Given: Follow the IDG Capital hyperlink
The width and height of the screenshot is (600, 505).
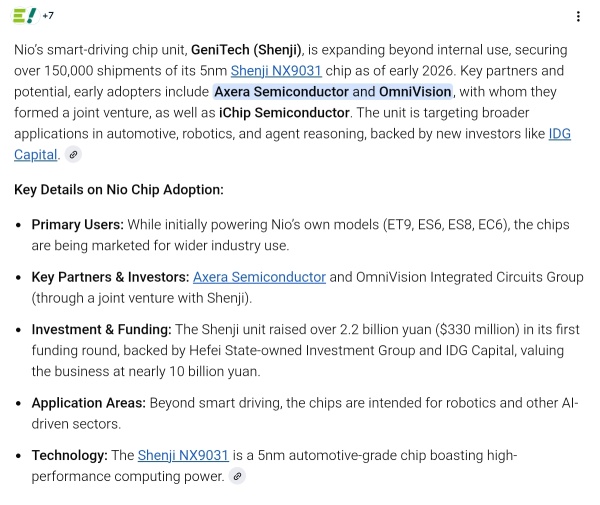Looking at the screenshot, I should 292,144.
